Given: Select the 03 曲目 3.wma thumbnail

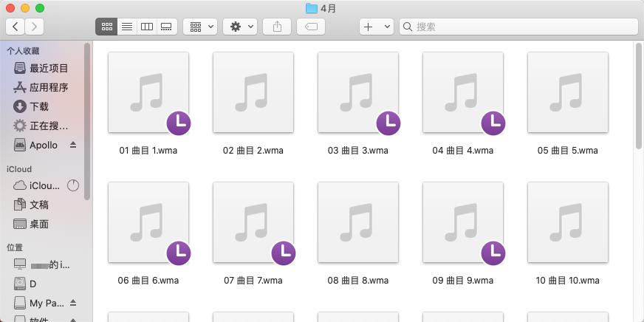Looking at the screenshot, I should [x=358, y=92].
